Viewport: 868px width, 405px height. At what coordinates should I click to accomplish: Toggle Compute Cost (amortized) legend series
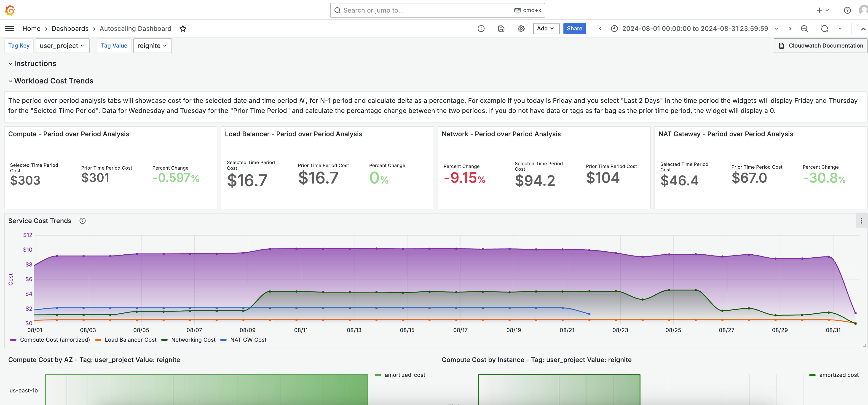click(x=50, y=340)
